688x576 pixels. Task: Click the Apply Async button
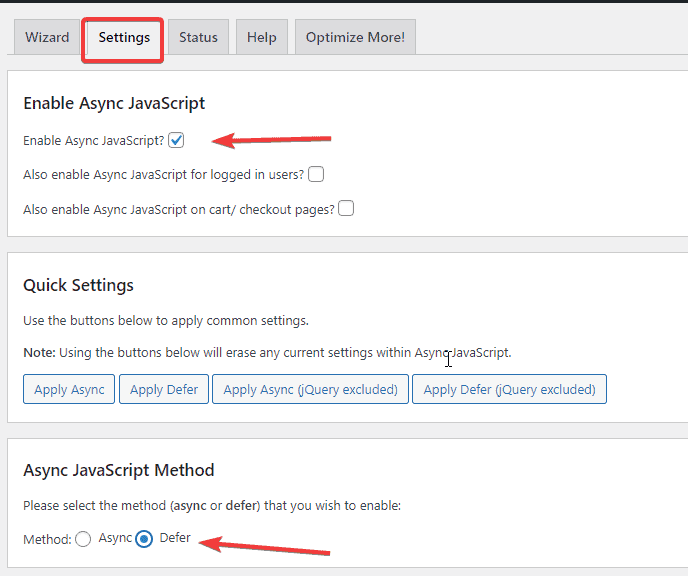[69, 389]
